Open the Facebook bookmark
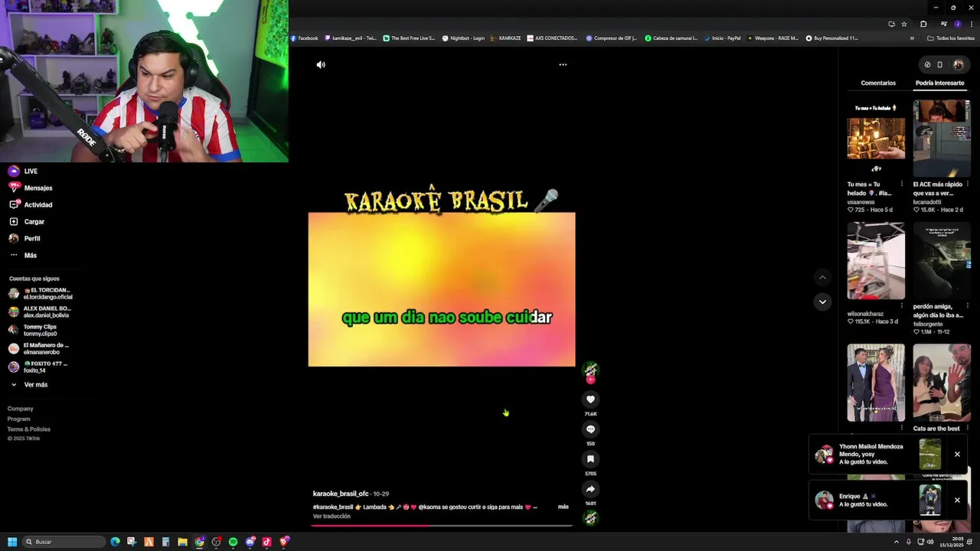The height and width of the screenshot is (551, 980). click(x=304, y=38)
